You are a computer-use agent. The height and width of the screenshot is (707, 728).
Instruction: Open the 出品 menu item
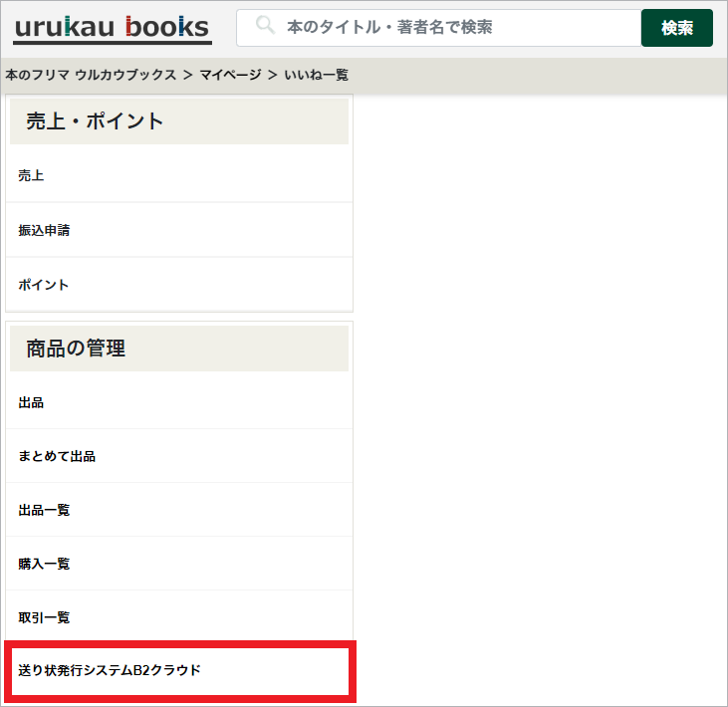click(x=31, y=403)
